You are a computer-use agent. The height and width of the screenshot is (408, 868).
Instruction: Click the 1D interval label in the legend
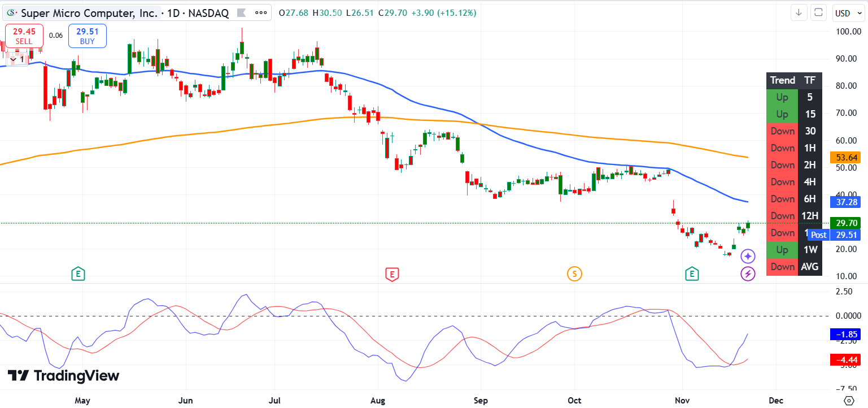tap(172, 13)
